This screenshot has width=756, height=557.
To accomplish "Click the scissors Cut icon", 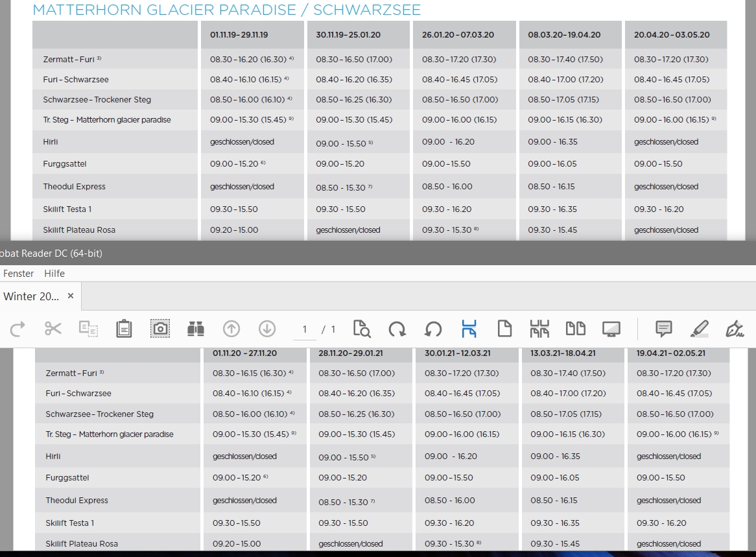I will [53, 329].
